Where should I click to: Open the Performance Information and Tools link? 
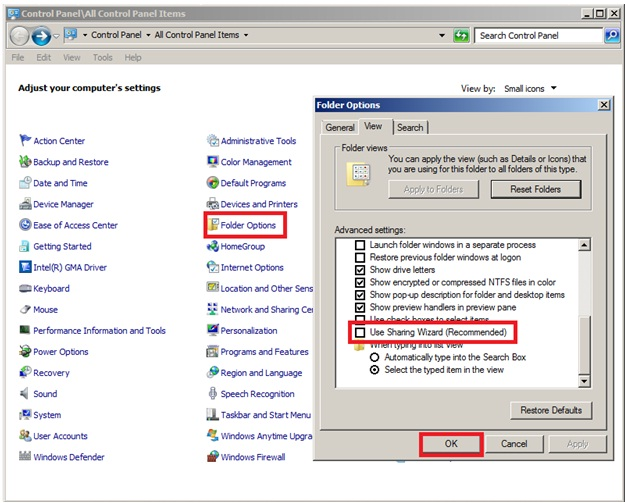tap(99, 330)
